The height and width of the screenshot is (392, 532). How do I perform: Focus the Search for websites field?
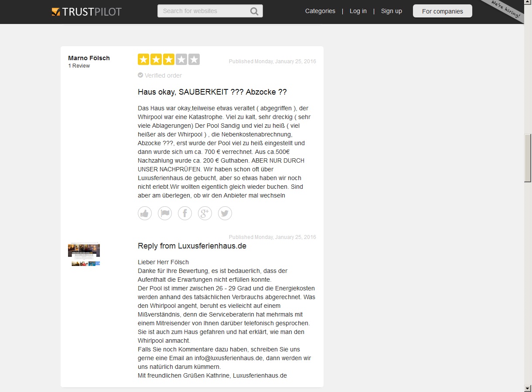pyautogui.click(x=203, y=11)
